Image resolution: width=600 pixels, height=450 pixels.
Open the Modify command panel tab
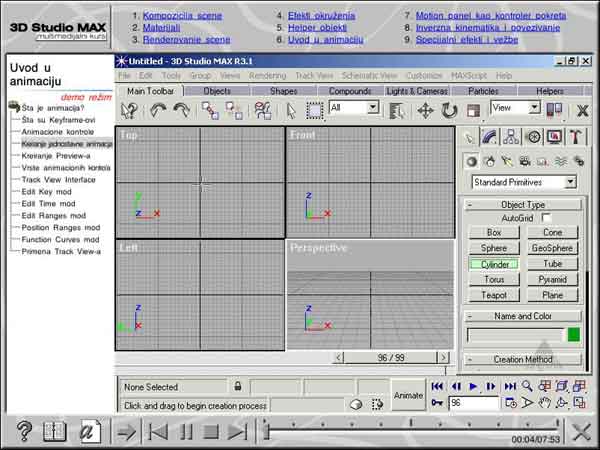tap(489, 137)
